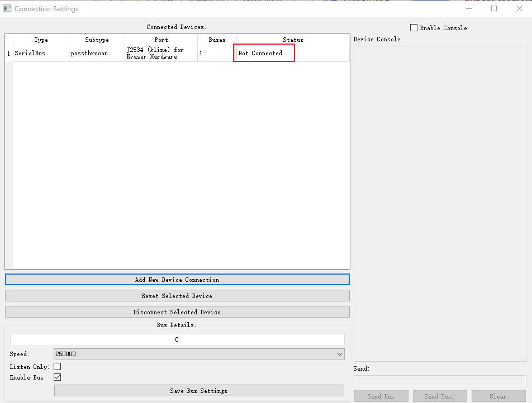532x403 pixels.
Task: Click Disconnect Selected Device button
Action: 177,312
